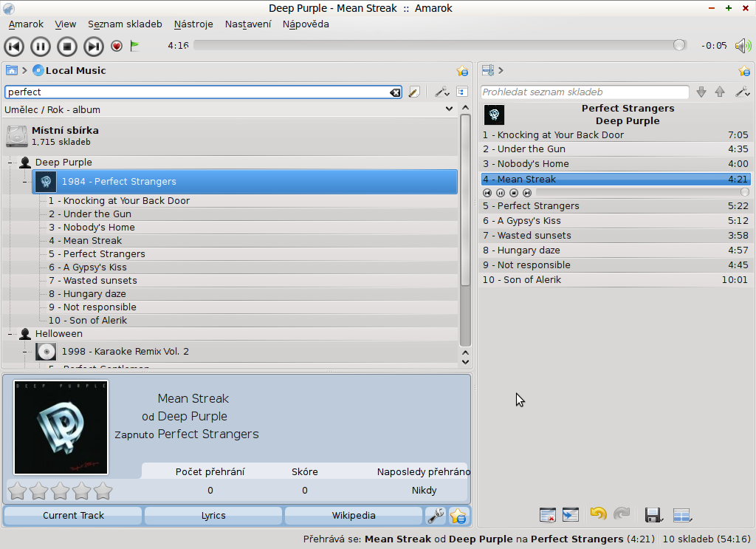Skip to previous track in main toolbar
The width and height of the screenshot is (756, 549).
tap(14, 47)
